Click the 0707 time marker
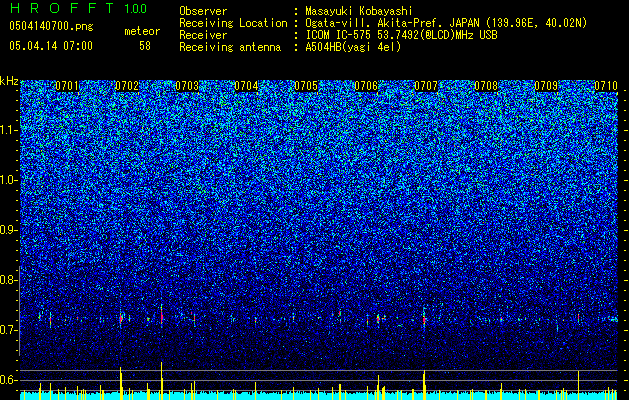Screen dimensions: 629x400 click(426, 86)
